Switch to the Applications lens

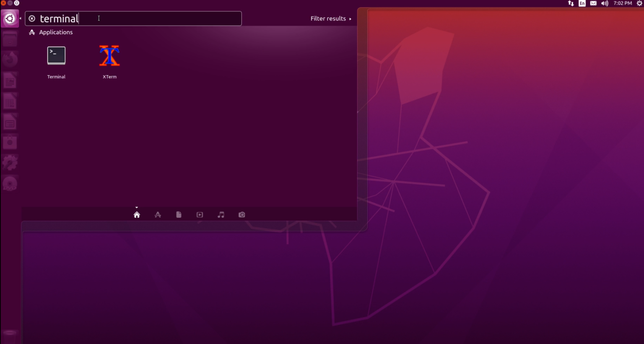pos(158,214)
